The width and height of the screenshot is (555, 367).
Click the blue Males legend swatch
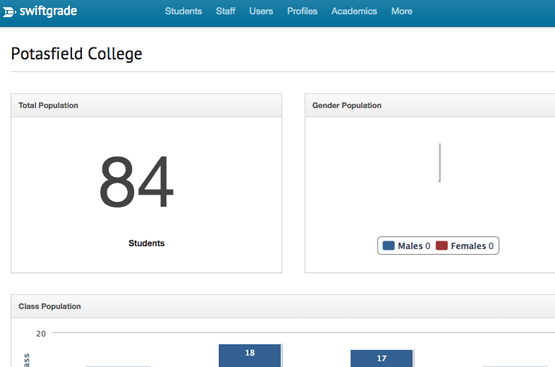click(389, 246)
